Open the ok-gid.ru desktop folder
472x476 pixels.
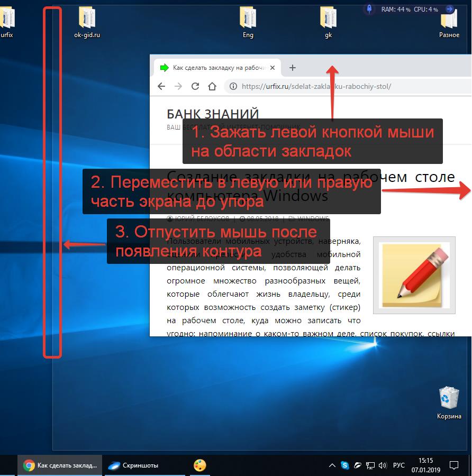[87, 22]
